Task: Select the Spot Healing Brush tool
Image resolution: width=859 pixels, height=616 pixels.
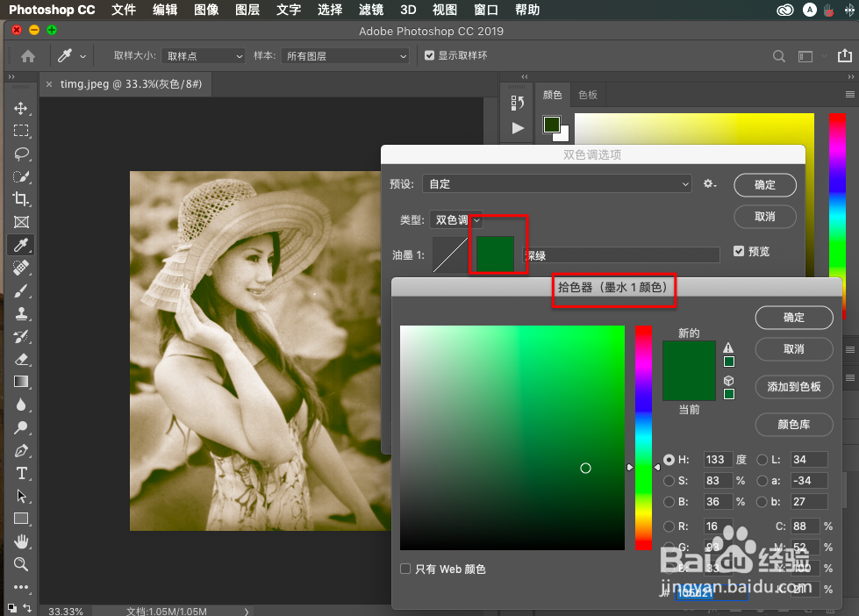Action: (x=21, y=268)
